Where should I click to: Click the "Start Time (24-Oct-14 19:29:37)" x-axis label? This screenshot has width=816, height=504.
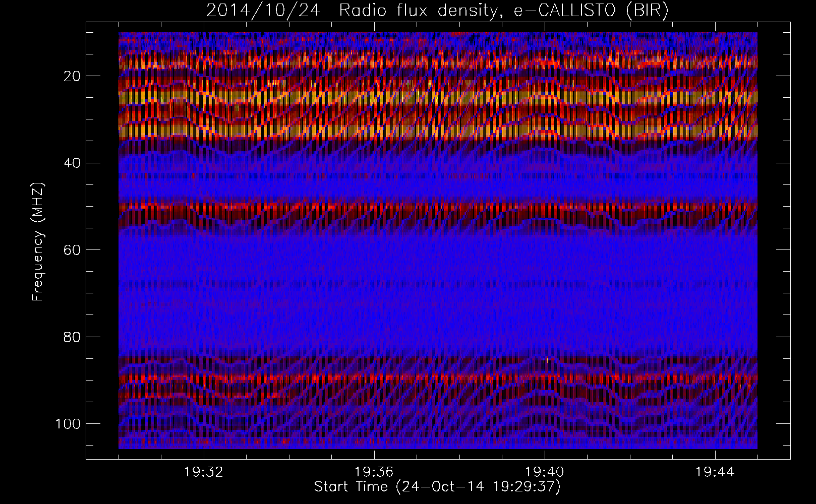click(x=437, y=487)
